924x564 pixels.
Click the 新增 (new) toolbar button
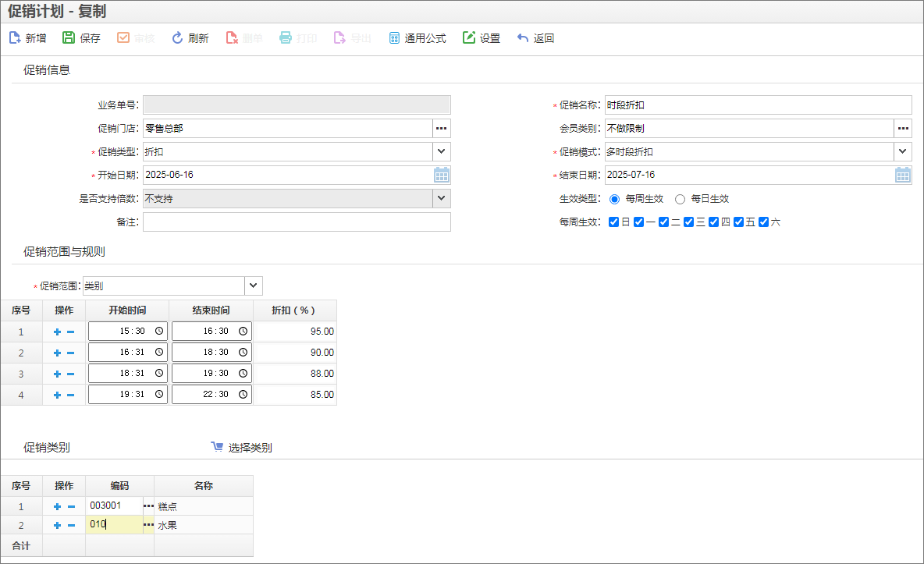27,38
